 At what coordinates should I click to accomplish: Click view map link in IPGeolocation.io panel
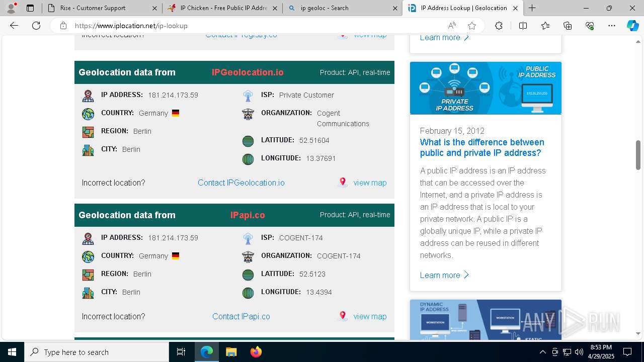370,183
